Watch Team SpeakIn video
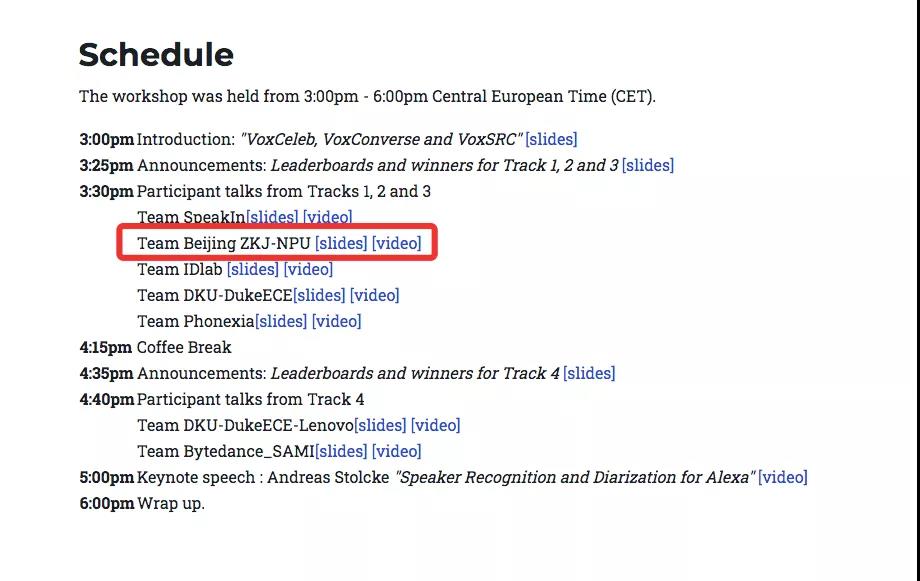This screenshot has height=581, width=920. 328,217
